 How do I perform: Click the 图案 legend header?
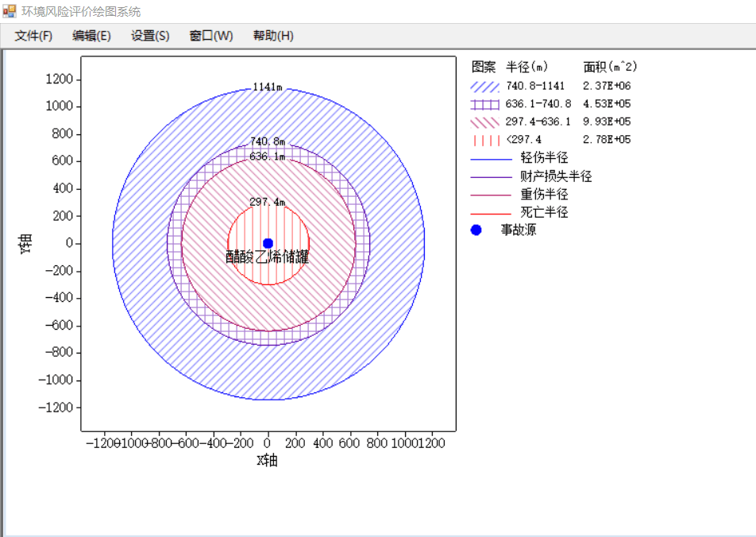coord(484,67)
